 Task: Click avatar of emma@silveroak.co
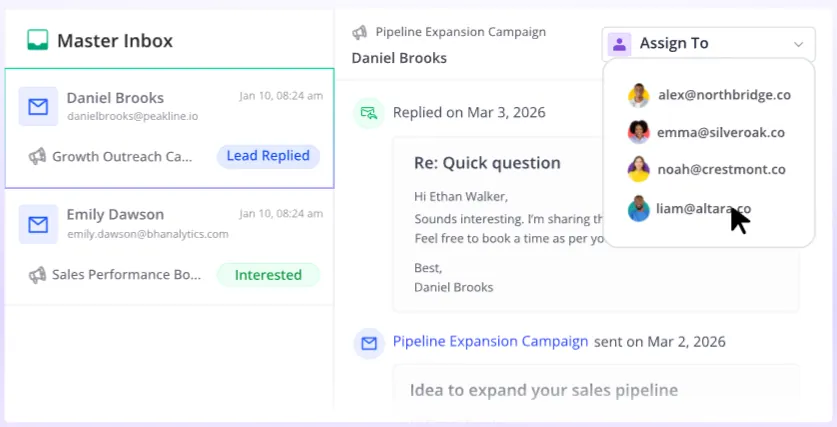tap(638, 132)
